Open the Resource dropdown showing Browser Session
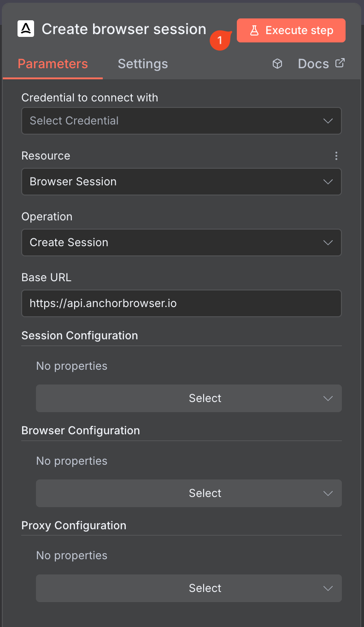Viewport: 364px width, 627px height. point(182,182)
